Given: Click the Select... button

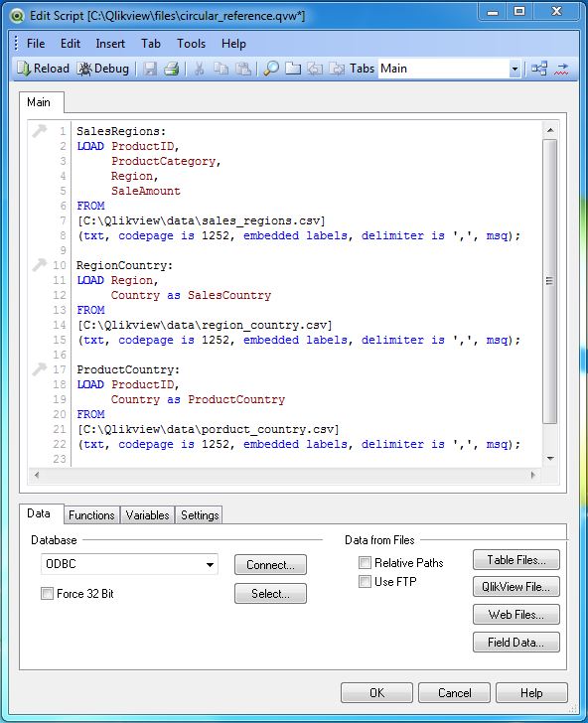Looking at the screenshot, I should 270,594.
